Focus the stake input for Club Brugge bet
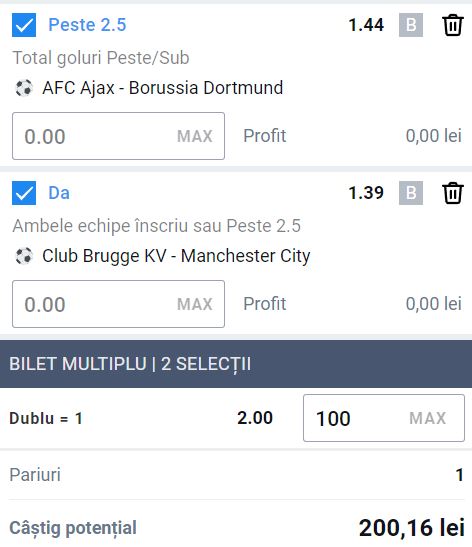Screen dimensions: 472x547 (118, 304)
